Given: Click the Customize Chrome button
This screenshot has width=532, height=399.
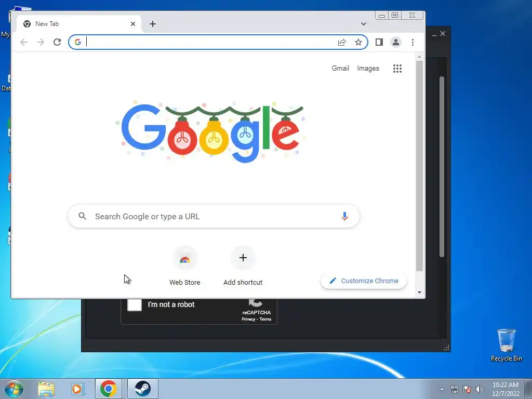Looking at the screenshot, I should pyautogui.click(x=364, y=281).
